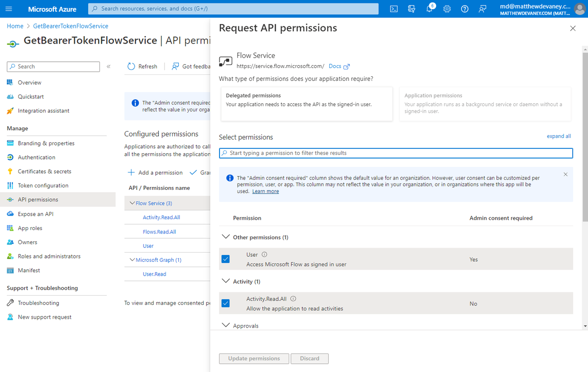Open the notifications bell
588x372 pixels.
(x=429, y=9)
